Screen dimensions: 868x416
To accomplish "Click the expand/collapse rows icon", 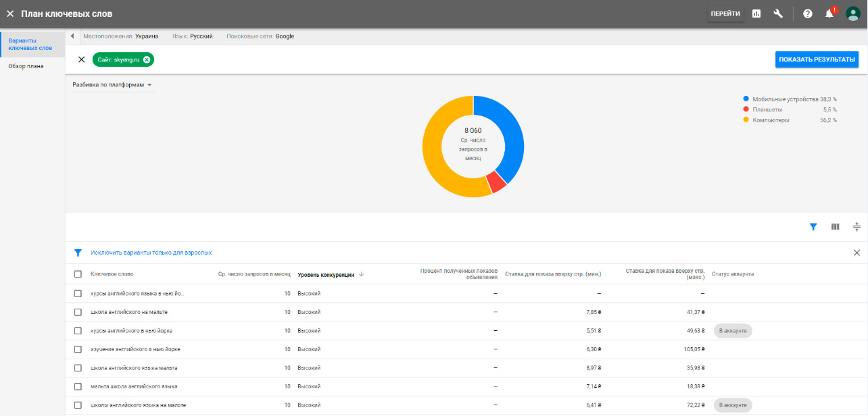I will [x=857, y=227].
